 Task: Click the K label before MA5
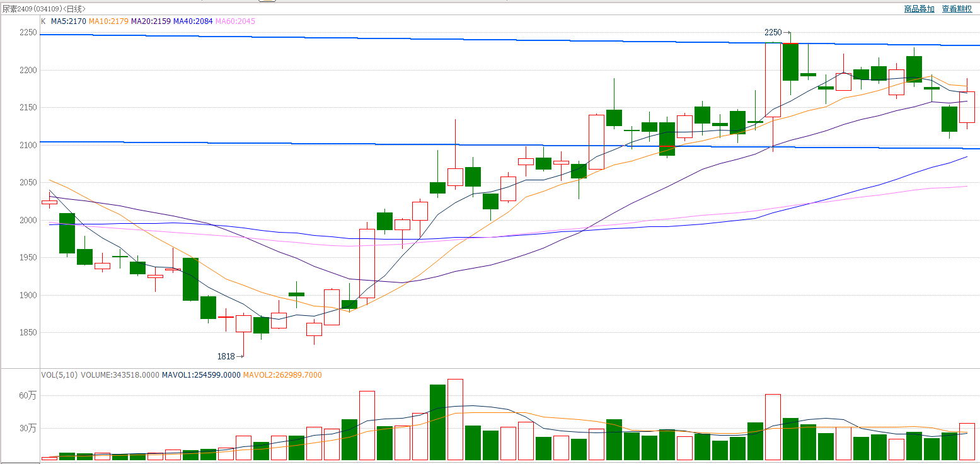(43, 21)
